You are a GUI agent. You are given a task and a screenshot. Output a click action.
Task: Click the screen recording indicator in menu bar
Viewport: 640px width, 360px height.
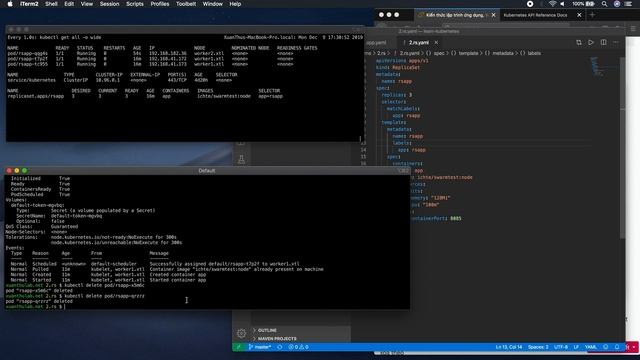pos(530,4)
